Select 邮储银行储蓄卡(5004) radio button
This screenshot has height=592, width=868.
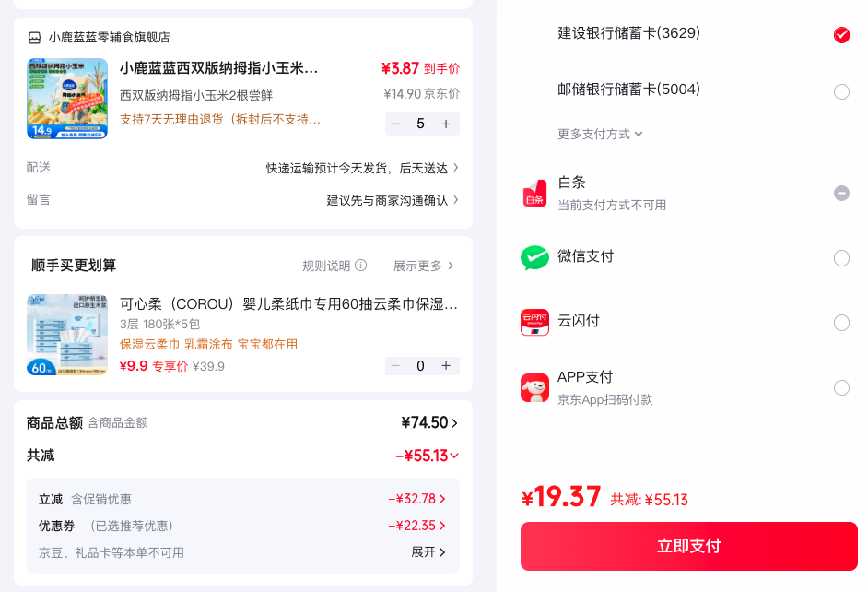coord(841,91)
